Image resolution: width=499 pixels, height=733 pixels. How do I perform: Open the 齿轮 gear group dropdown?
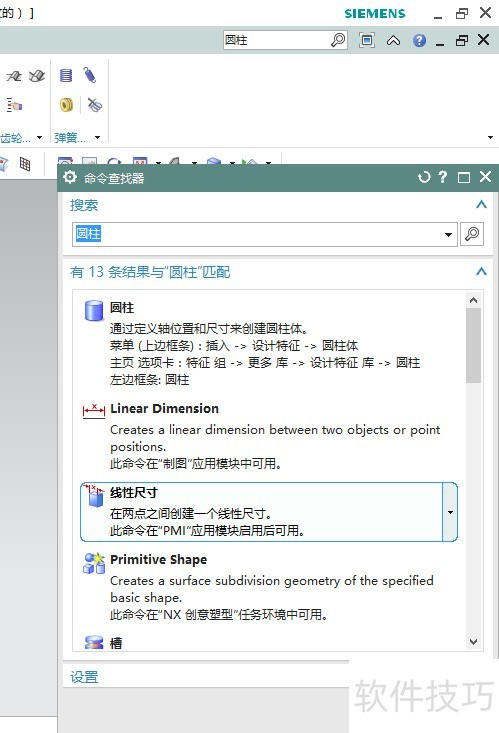pyautogui.click(x=39, y=137)
